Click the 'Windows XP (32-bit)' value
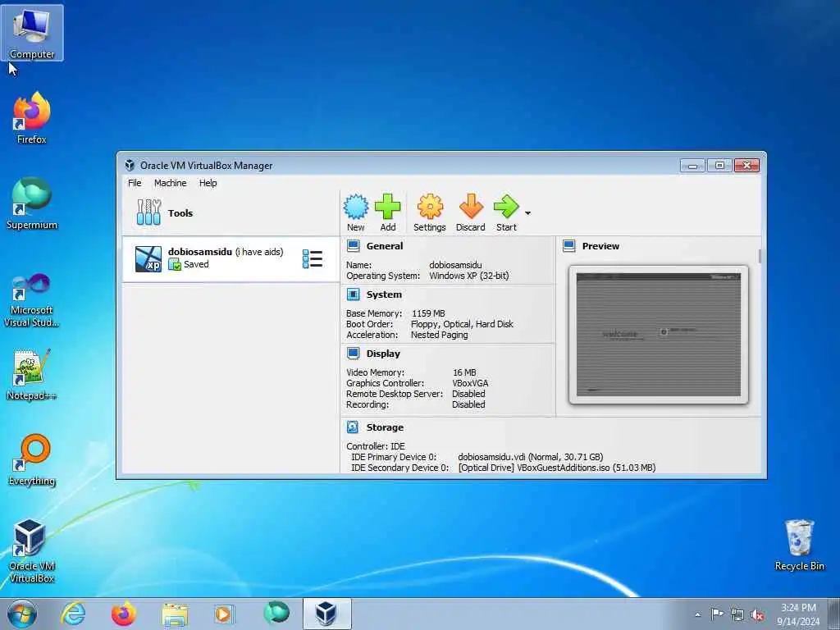 (x=468, y=276)
